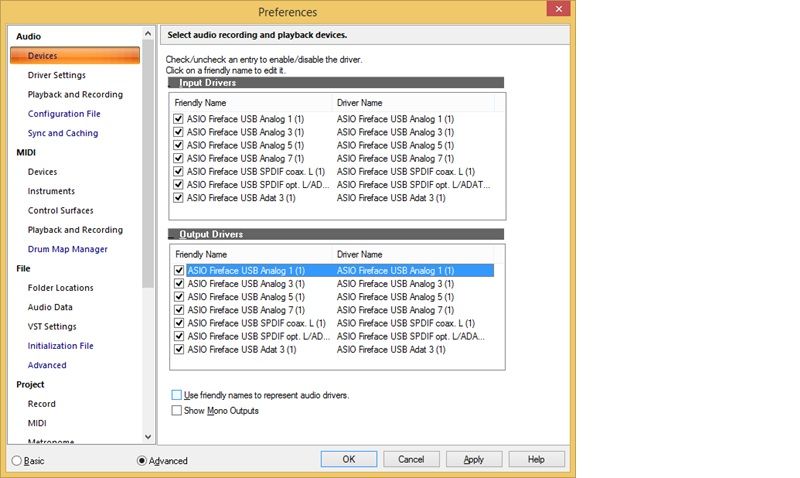Uncheck output driver Fireface USB Adat 3
Image resolution: width=800 pixels, height=478 pixels.
point(179,350)
